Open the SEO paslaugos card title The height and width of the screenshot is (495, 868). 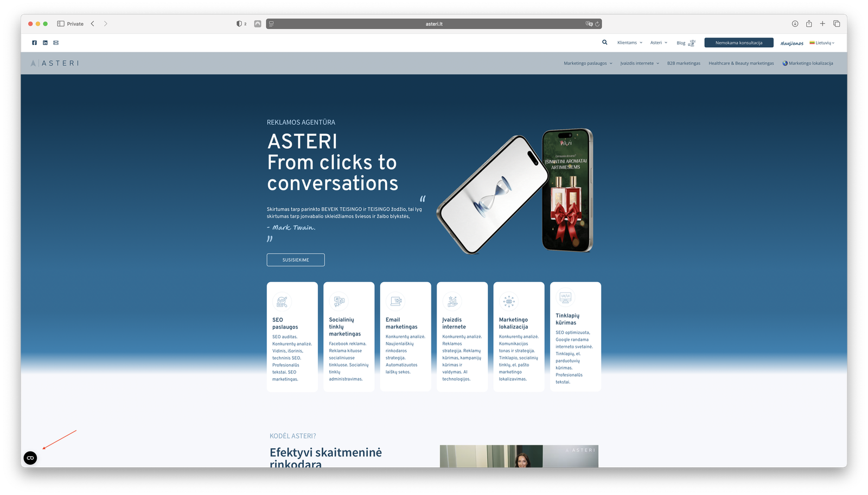pyautogui.click(x=285, y=323)
